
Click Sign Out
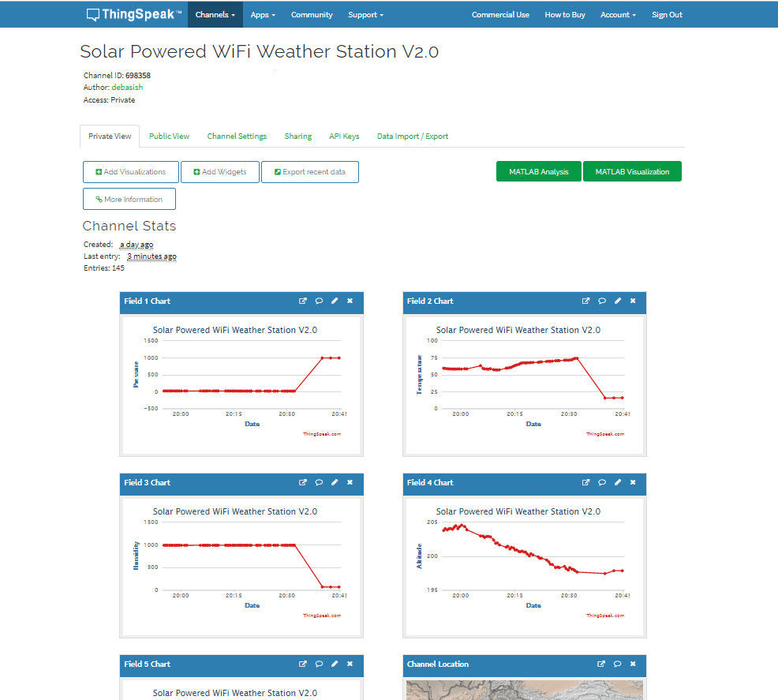[x=667, y=14]
